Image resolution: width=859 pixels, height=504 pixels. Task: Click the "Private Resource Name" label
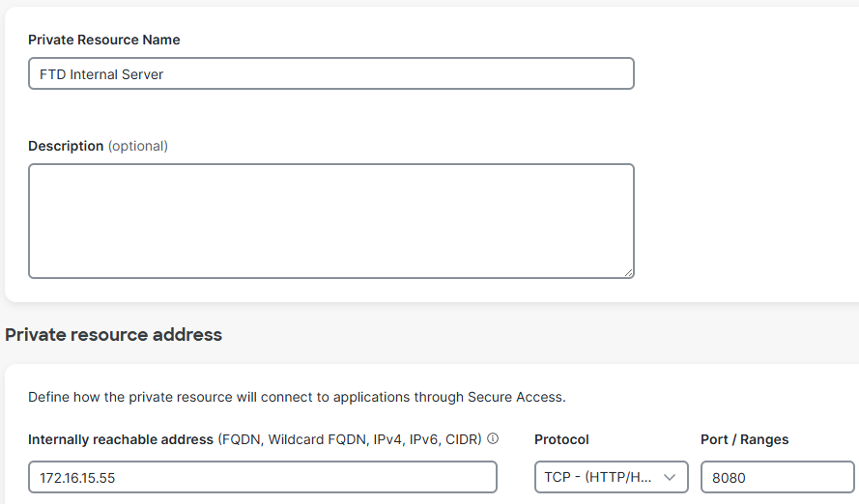[x=104, y=40]
